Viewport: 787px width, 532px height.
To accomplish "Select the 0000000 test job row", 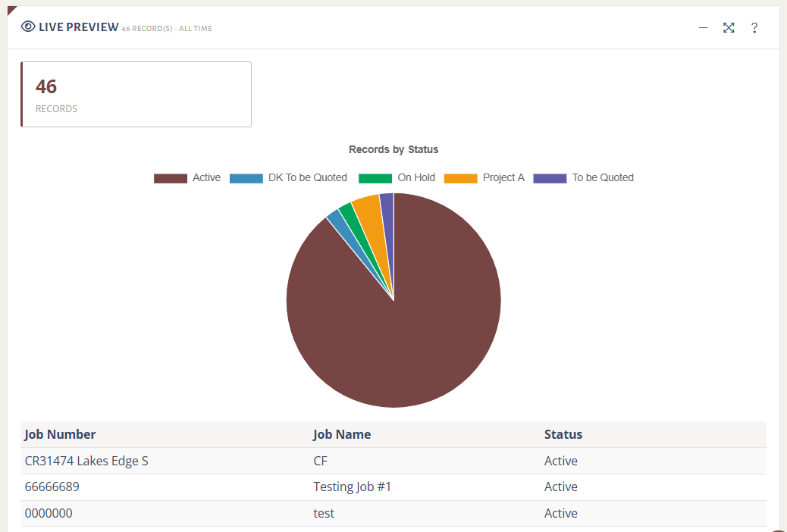I will [393, 513].
